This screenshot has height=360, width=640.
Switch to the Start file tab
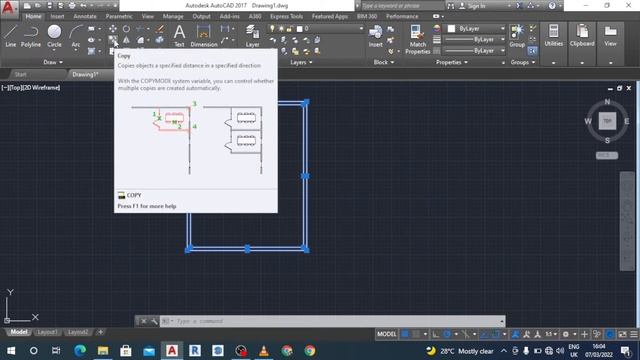20,74
